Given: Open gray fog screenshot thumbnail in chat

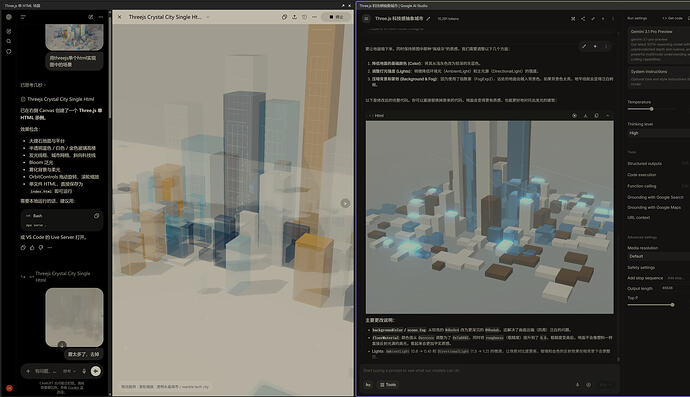Looking at the screenshot, I should (74, 317).
